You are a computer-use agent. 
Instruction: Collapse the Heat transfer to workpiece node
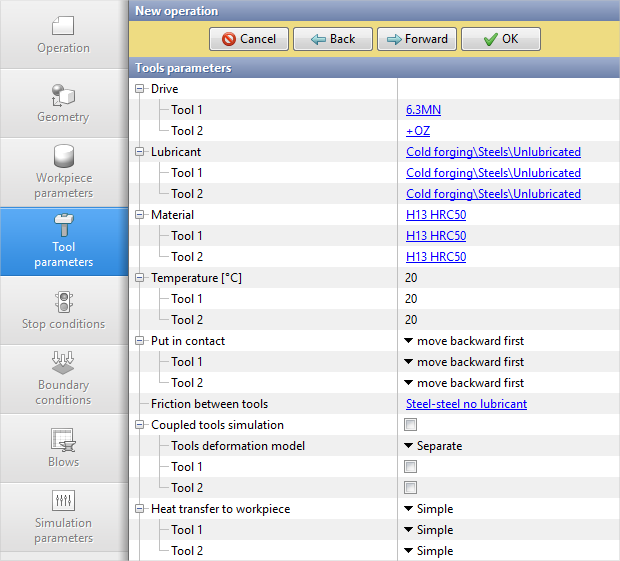pos(139,509)
